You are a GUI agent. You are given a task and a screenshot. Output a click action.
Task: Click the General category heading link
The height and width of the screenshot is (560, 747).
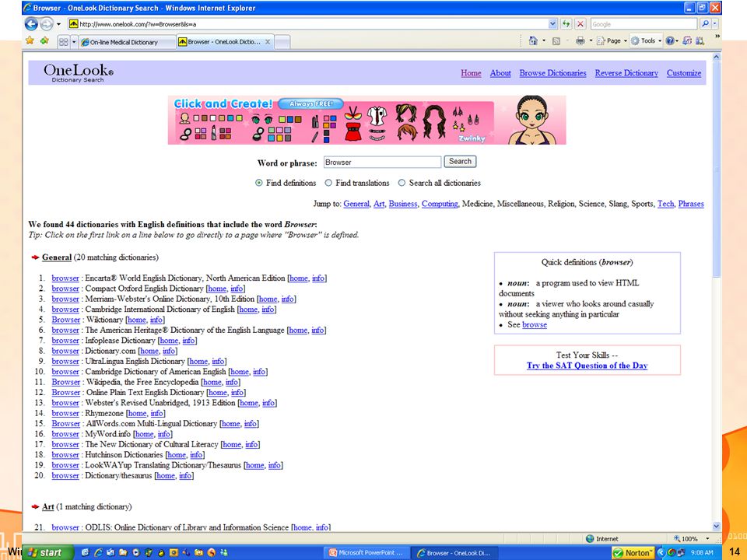pos(57,257)
